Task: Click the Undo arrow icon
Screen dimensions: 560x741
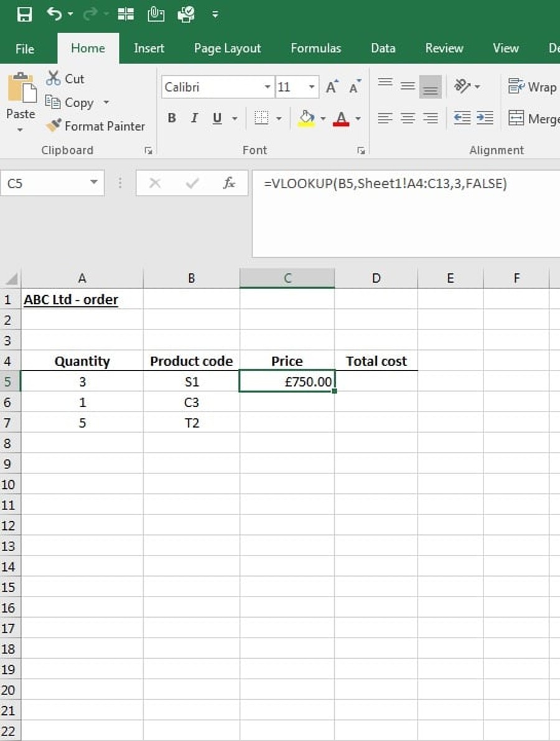Action: click(x=54, y=14)
